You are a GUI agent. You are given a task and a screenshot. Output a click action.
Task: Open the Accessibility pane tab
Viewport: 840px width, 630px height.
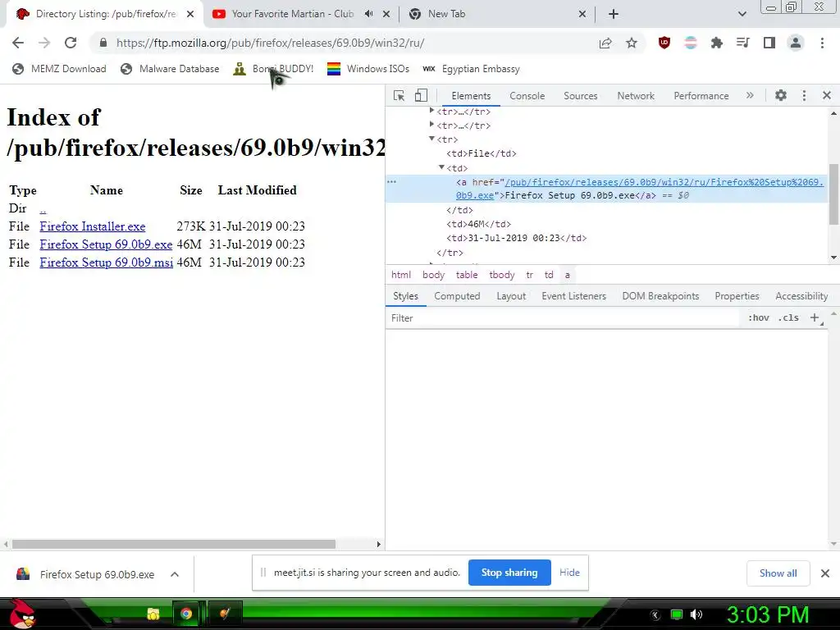tap(801, 296)
